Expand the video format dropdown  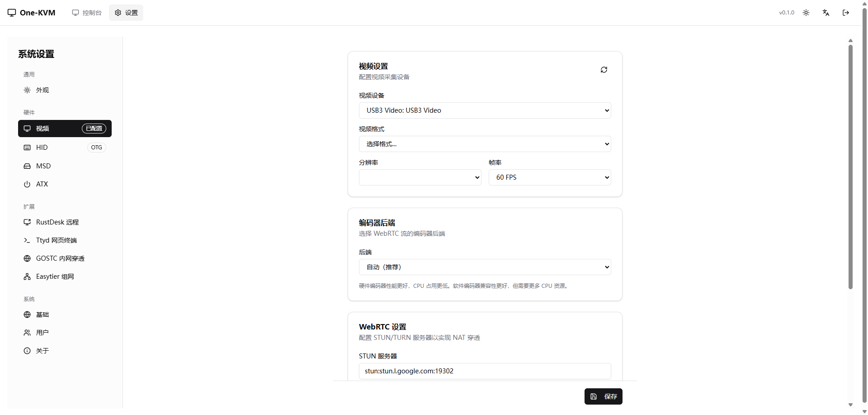click(485, 144)
